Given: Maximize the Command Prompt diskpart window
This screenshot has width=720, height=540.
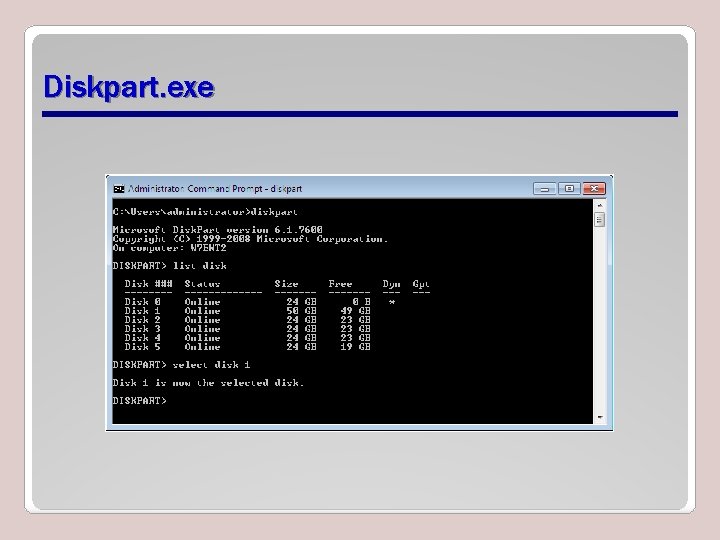Looking at the screenshot, I should pos(569,189).
